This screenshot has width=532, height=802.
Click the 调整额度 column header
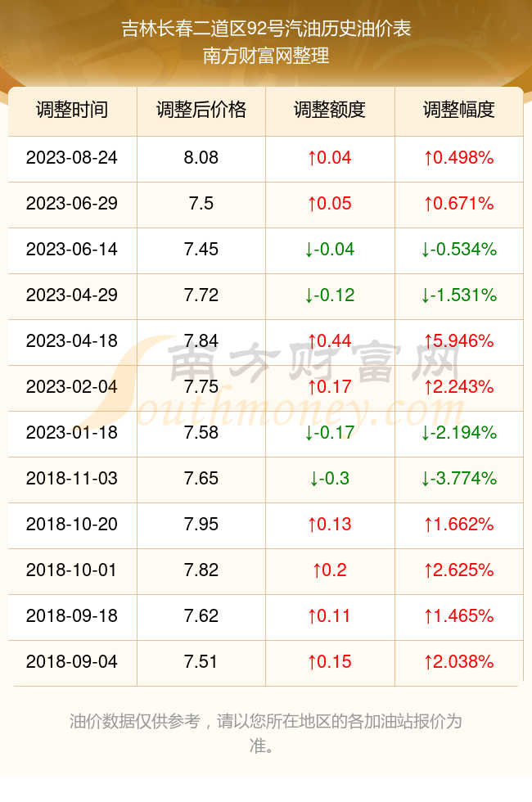[330, 110]
